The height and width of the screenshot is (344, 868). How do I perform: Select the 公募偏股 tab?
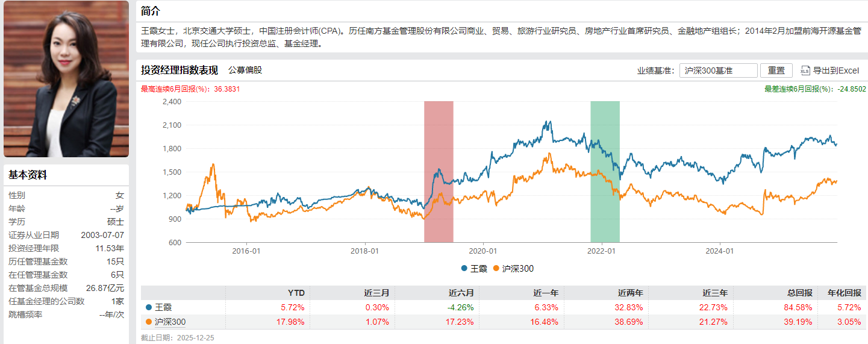tap(245, 70)
